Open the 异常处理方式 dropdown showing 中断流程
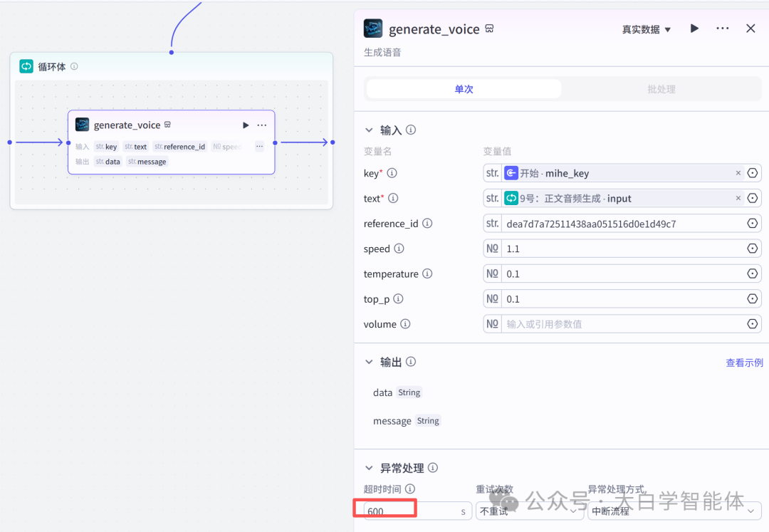This screenshot has height=532, width=769. (x=674, y=511)
